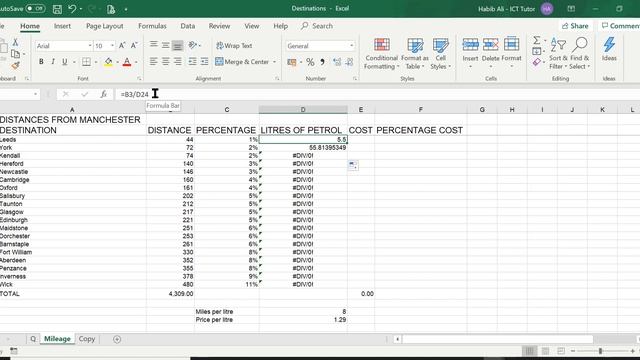The width and height of the screenshot is (640, 360).
Task: Switch to the Copy sheet tab
Action: point(87,339)
